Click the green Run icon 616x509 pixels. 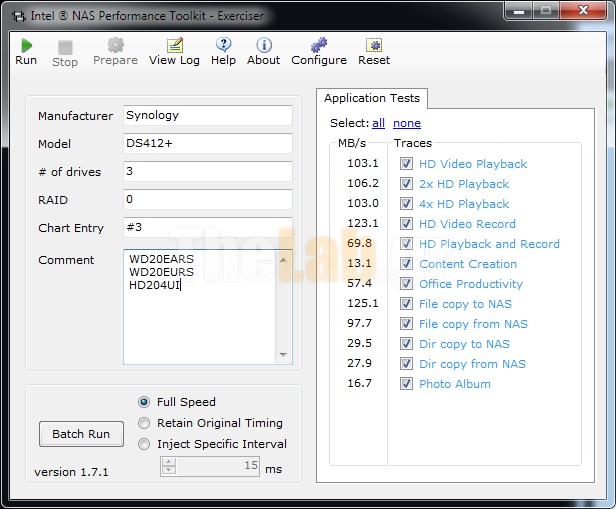(26, 46)
